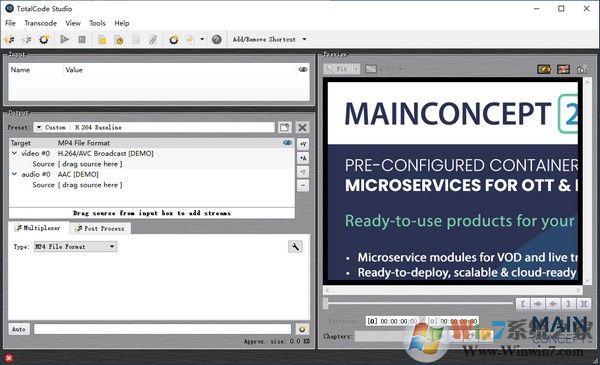Click the preview snapshot camera icon
The width and height of the screenshot is (600, 365).
tap(582, 69)
